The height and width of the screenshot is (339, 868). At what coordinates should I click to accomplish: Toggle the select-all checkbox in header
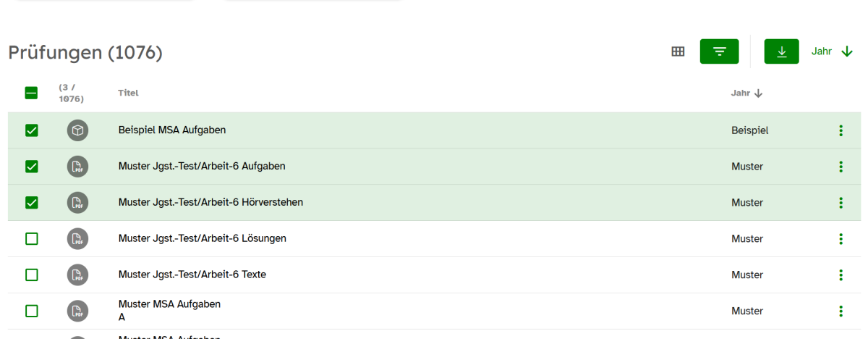pos(32,93)
